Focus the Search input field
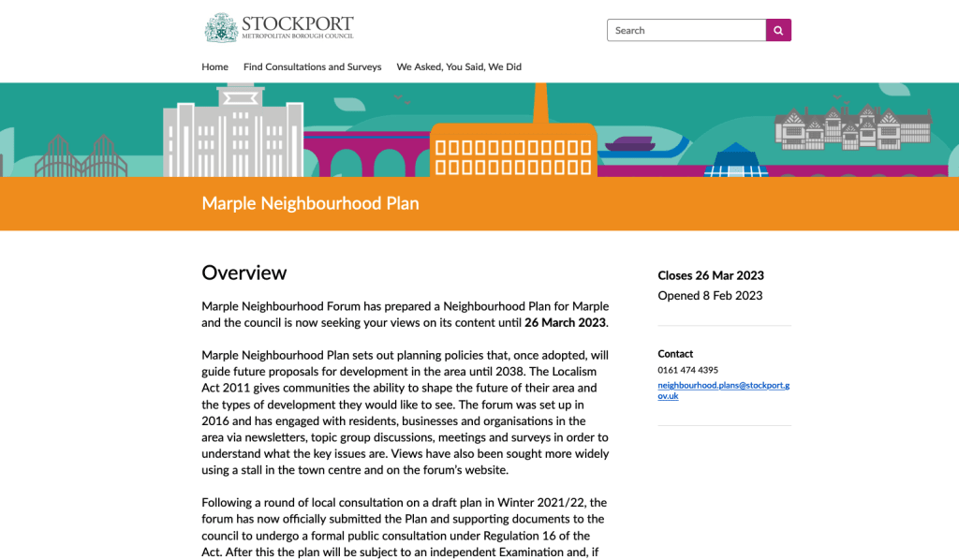 686,30
